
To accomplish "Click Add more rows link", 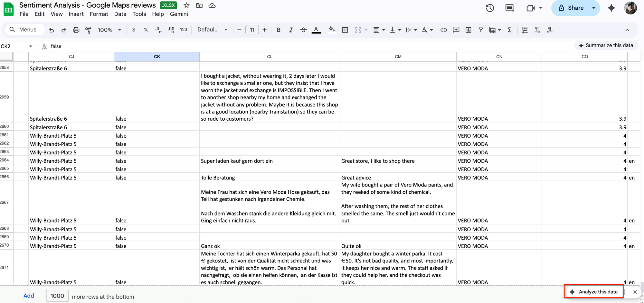I will pos(29,296).
